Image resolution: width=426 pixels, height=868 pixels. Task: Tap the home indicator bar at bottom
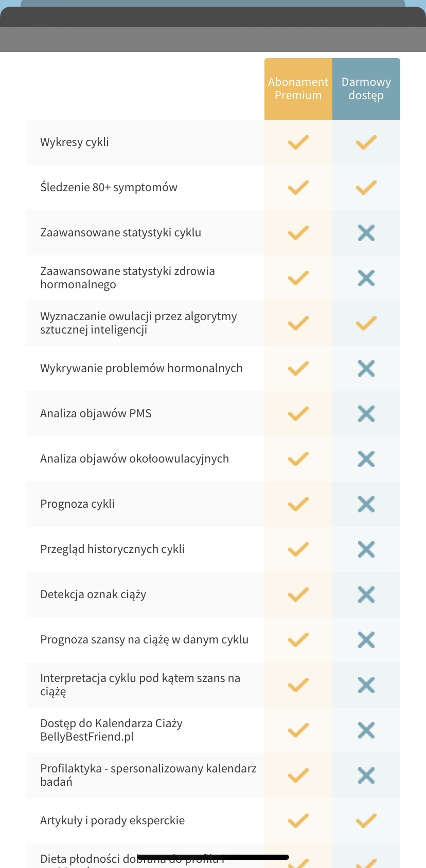pos(214,857)
